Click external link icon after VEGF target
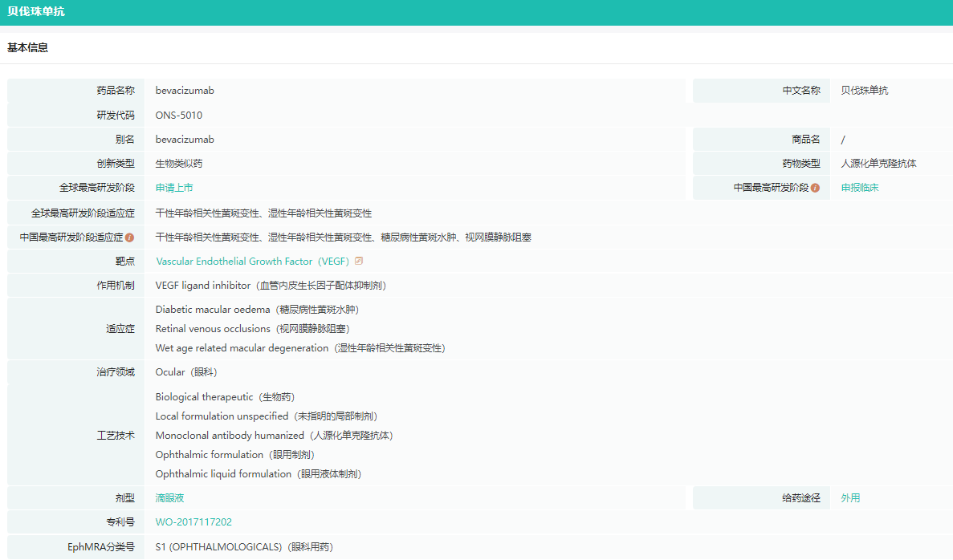 (359, 261)
